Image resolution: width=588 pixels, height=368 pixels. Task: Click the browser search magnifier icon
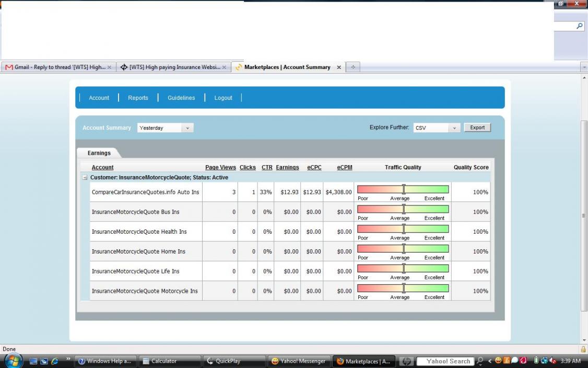pyautogui.click(x=580, y=26)
